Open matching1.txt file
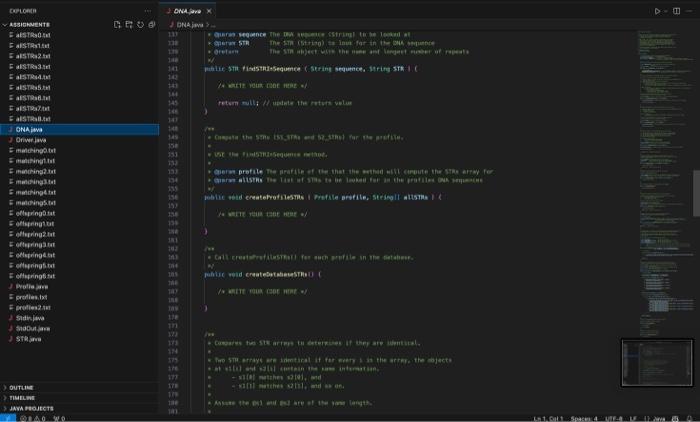Viewport: 700px width, 422px height. click(x=36, y=161)
